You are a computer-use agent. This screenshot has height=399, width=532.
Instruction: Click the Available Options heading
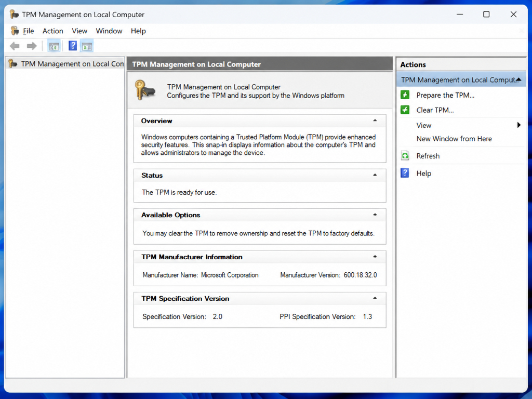click(170, 215)
